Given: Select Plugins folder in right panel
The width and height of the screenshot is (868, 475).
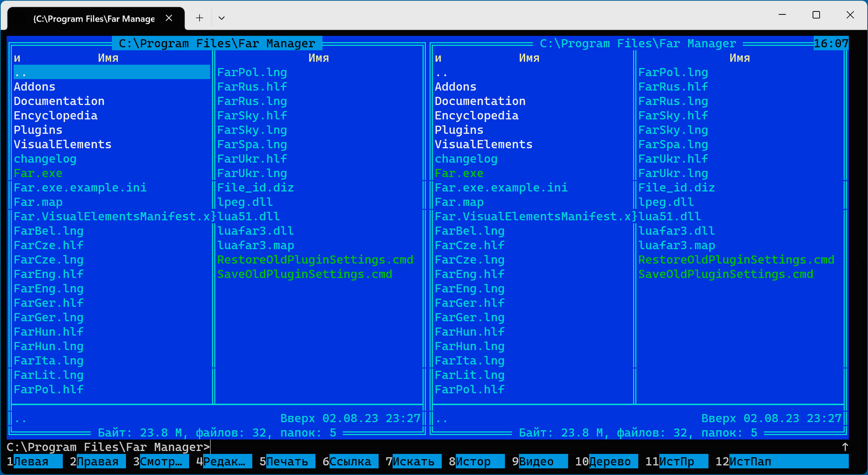Looking at the screenshot, I should click(459, 130).
